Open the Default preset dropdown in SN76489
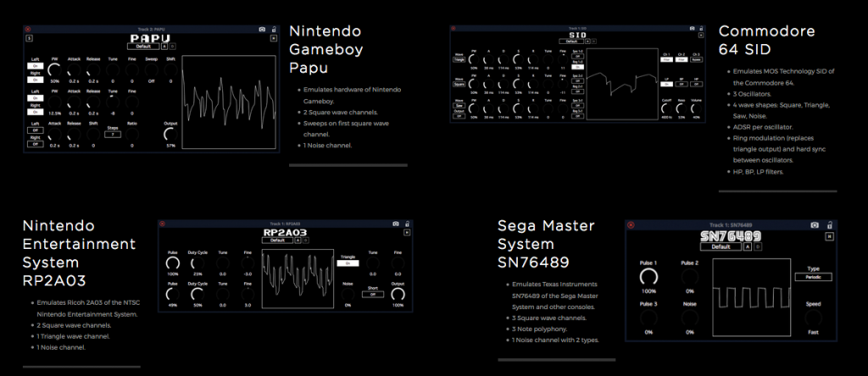The height and width of the screenshot is (376, 868). pyautogui.click(x=721, y=246)
